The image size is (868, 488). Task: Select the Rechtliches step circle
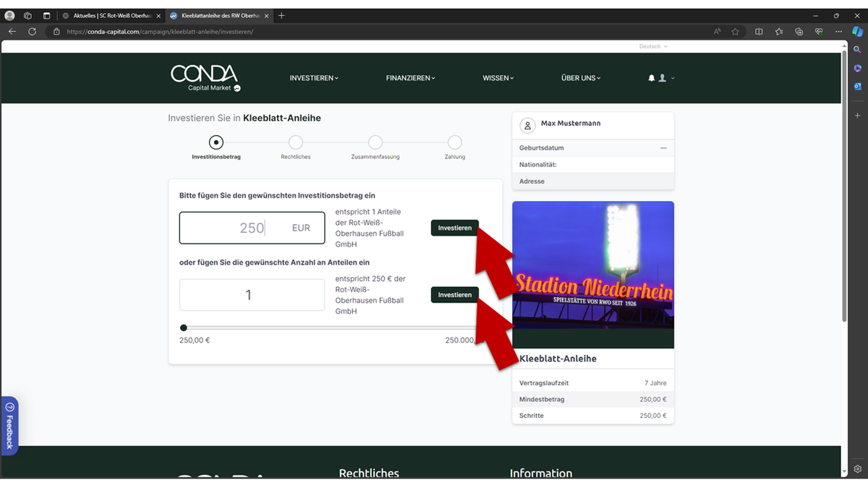(x=296, y=142)
